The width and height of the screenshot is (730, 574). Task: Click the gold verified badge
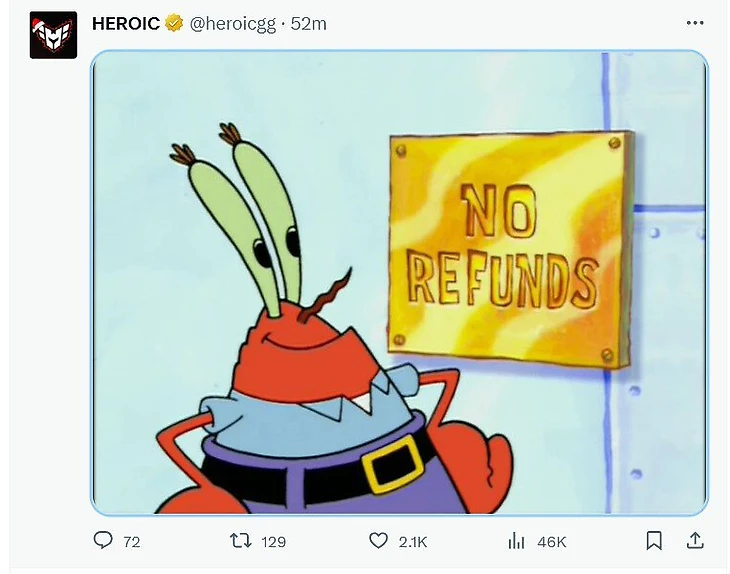[x=174, y=23]
